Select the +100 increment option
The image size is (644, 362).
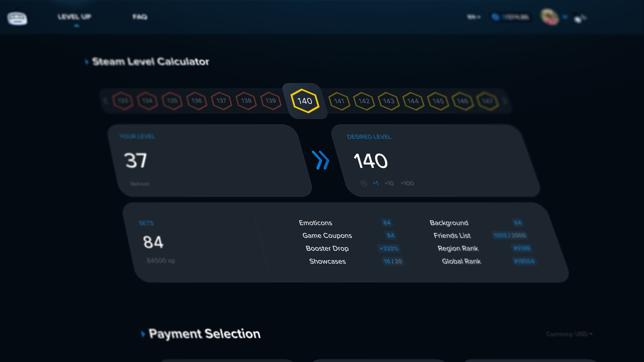coord(407,183)
